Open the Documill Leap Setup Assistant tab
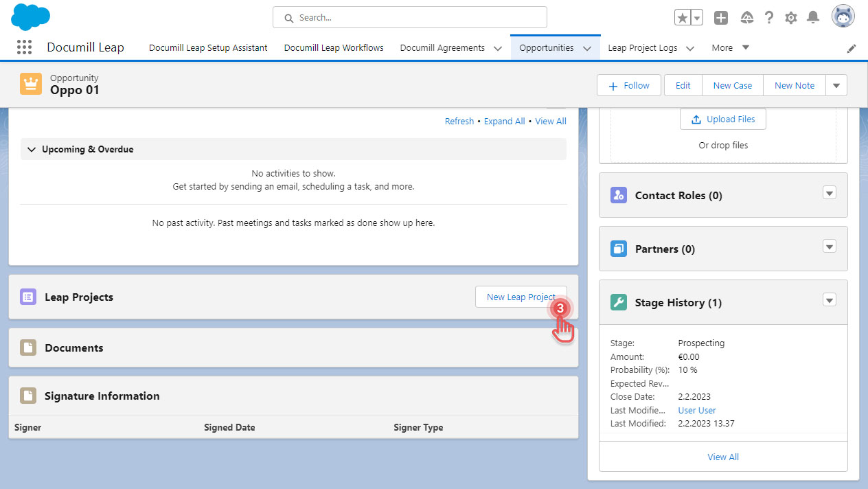The height and width of the screenshot is (489, 868). pyautogui.click(x=207, y=47)
